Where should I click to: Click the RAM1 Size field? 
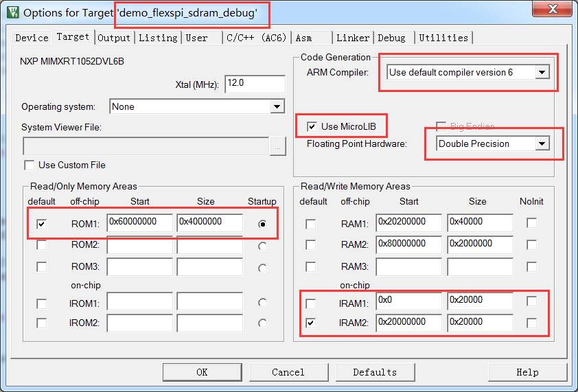pos(480,222)
